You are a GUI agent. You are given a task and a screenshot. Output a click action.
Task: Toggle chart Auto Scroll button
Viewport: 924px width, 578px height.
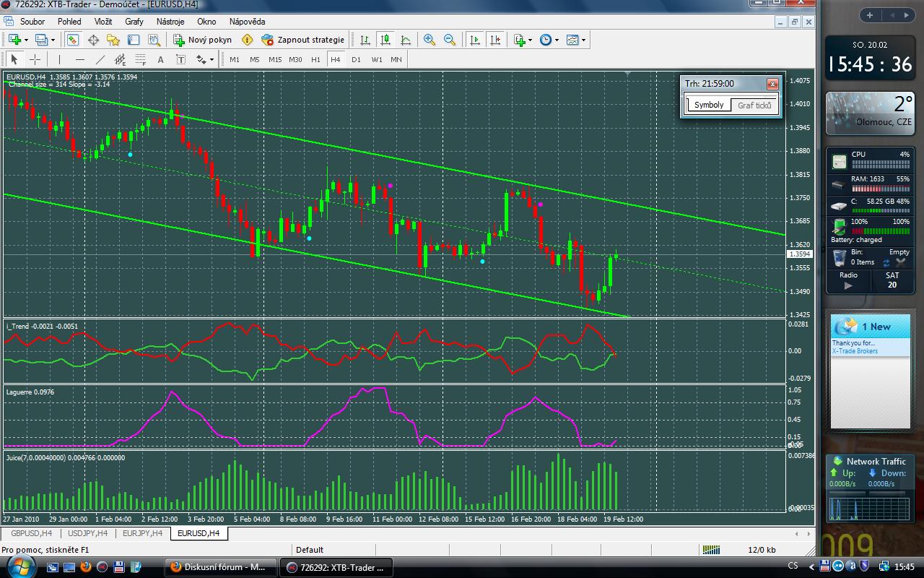coord(475,40)
